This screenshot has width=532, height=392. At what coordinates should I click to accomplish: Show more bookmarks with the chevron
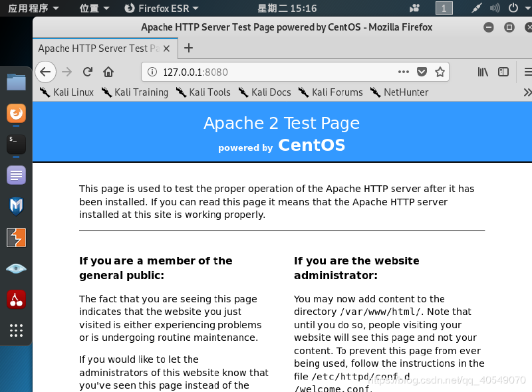pyautogui.click(x=527, y=92)
